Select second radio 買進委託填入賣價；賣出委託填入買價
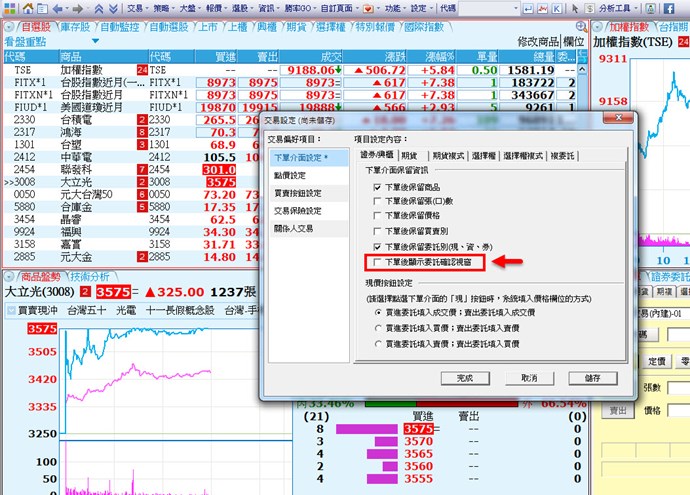This screenshot has height=495, width=690. click(374, 328)
